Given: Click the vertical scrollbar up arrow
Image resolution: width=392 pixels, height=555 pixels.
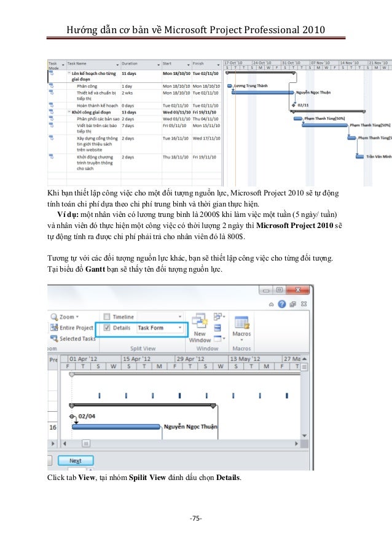Looking at the screenshot, I should pos(304,359).
